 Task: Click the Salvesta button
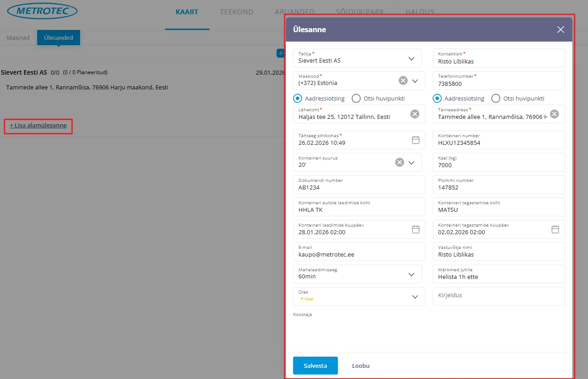[x=315, y=366]
